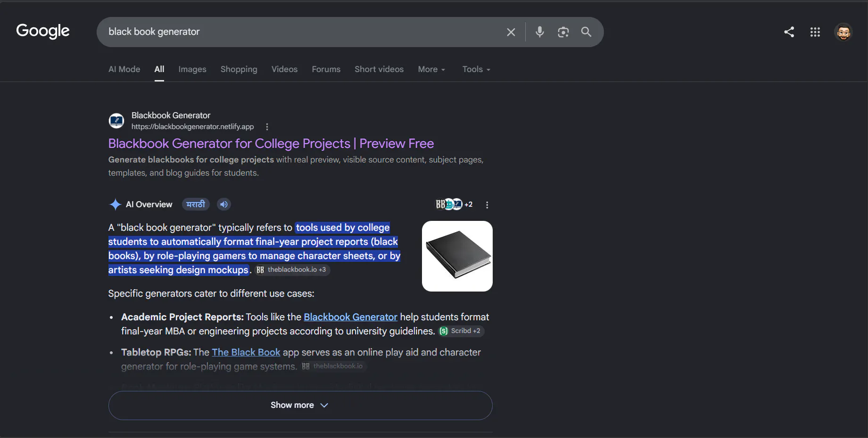Open search by image (Lens)
The image size is (868, 438).
[563, 32]
